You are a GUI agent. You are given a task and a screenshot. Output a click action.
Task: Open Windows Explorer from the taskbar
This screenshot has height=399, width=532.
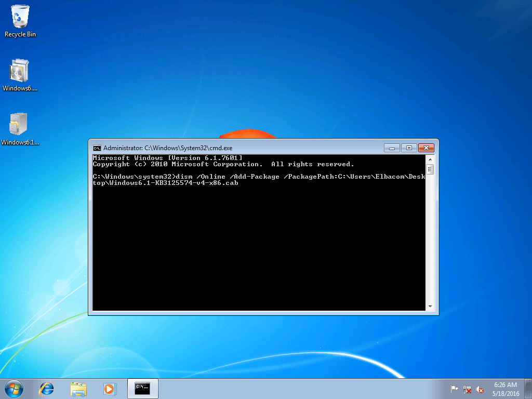pyautogui.click(x=78, y=389)
